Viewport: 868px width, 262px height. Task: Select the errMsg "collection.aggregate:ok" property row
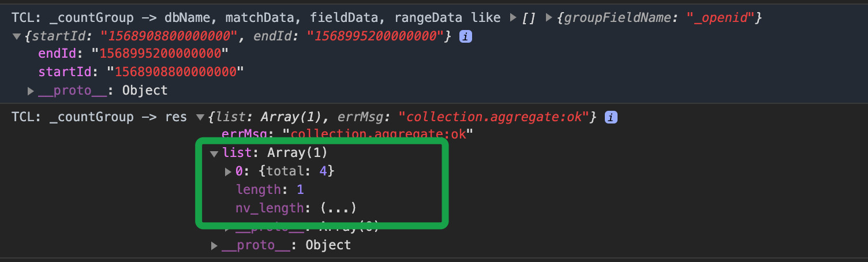[347, 135]
